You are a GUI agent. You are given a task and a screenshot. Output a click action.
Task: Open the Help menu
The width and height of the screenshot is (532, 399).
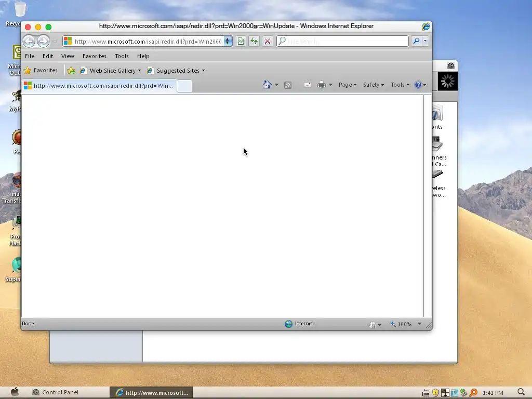(143, 56)
